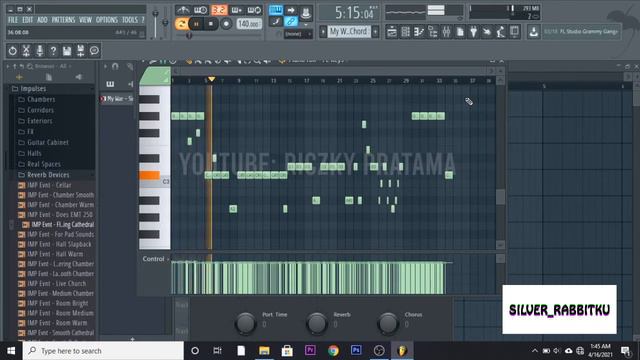This screenshot has width=640, height=360.
Task: Collapse the Impulses folder
Action: coord(33,89)
